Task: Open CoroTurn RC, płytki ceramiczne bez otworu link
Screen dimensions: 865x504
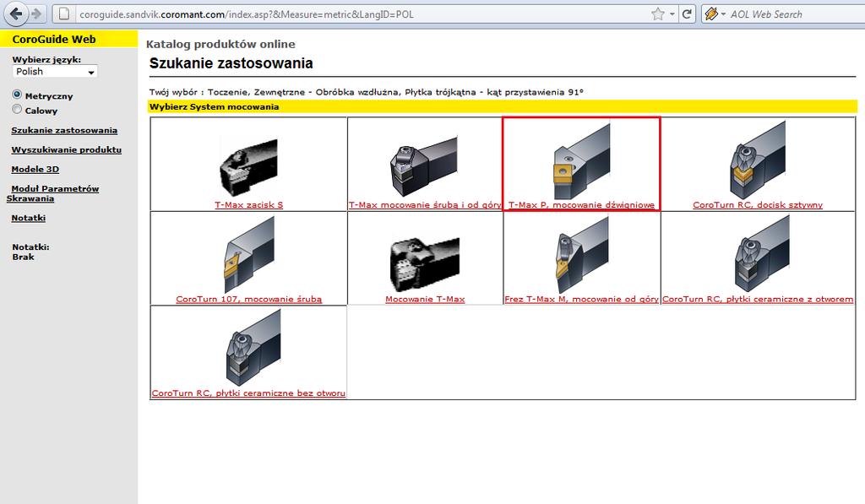Action: click(x=248, y=393)
